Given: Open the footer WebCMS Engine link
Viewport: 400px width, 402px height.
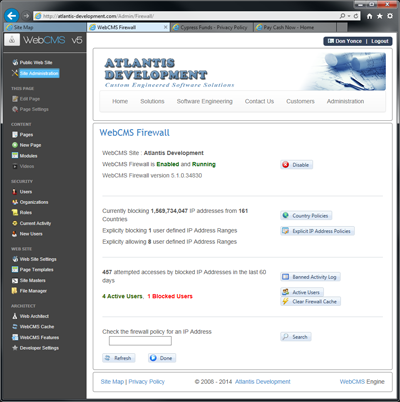Looking at the screenshot, I should (362, 382).
